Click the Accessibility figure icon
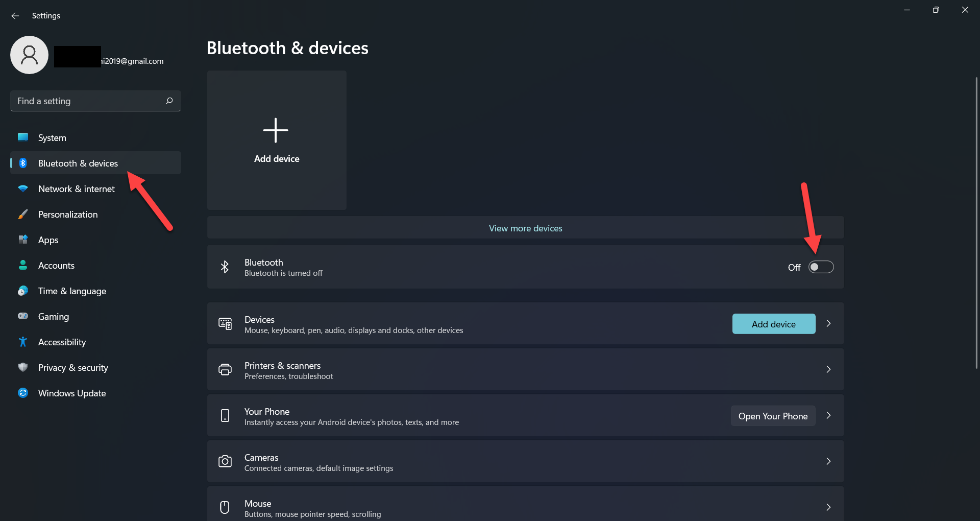Viewport: 980px width, 521px height. 23,342
